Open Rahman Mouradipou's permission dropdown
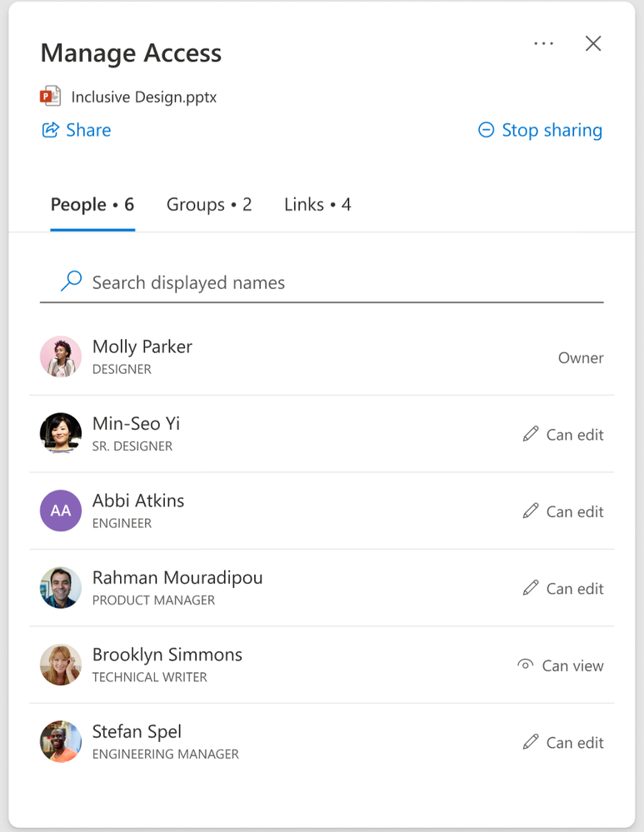 [563, 589]
